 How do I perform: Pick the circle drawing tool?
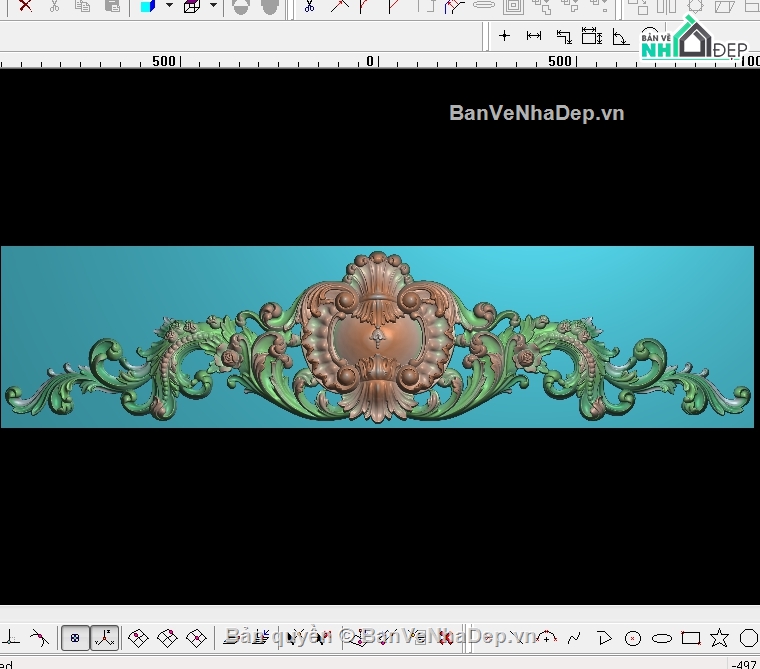point(632,638)
